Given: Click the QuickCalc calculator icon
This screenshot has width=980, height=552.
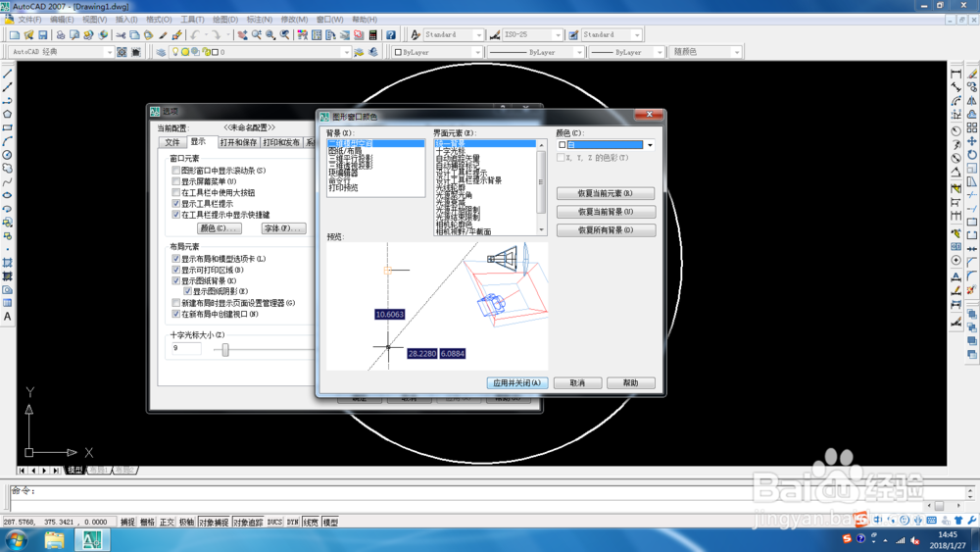Looking at the screenshot, I should click(x=373, y=35).
